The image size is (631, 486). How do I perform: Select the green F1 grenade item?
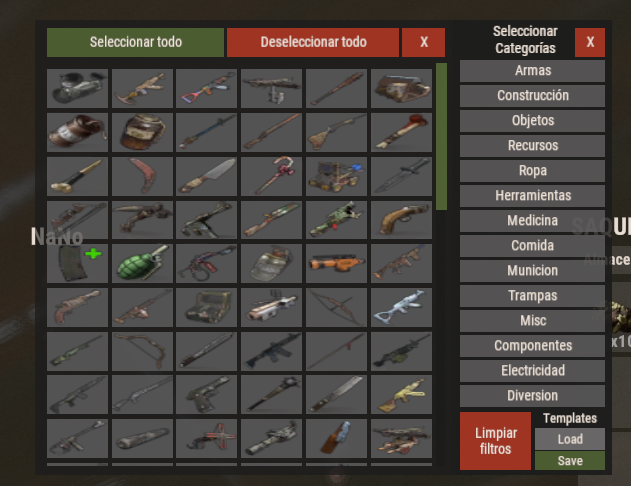click(x=142, y=264)
